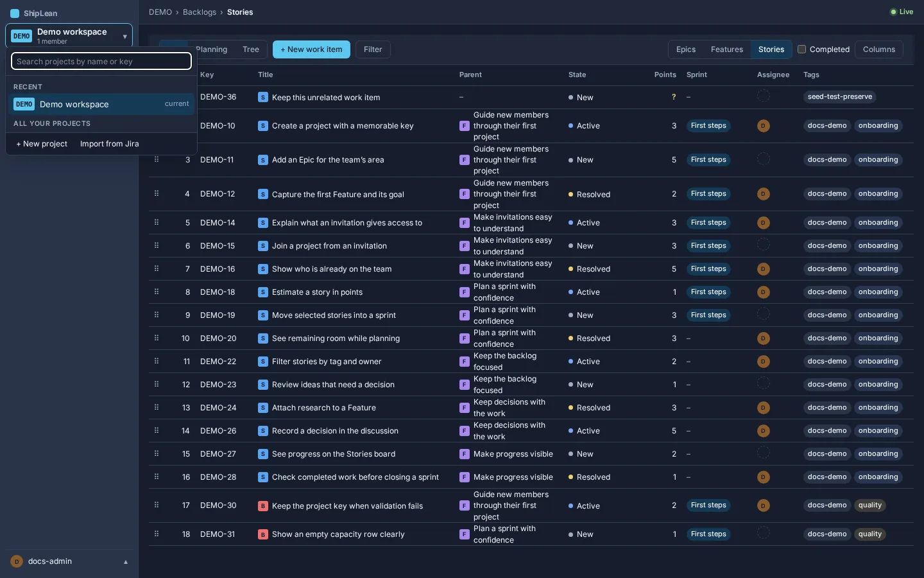This screenshot has width=924, height=578.
Task: Click empty assignee circle for DEMO-36
Action: 764,96
